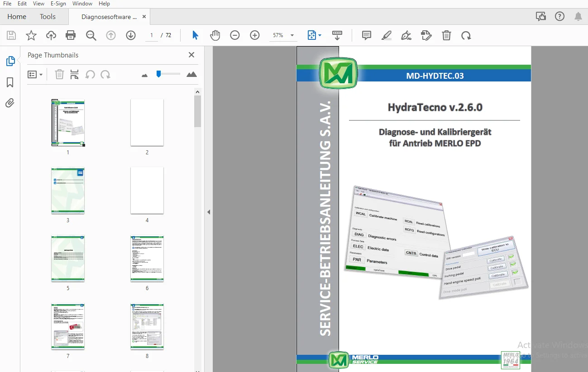This screenshot has height=372, width=588.
Task: Click the thumbnails scrollbar up arrow
Action: [x=198, y=92]
